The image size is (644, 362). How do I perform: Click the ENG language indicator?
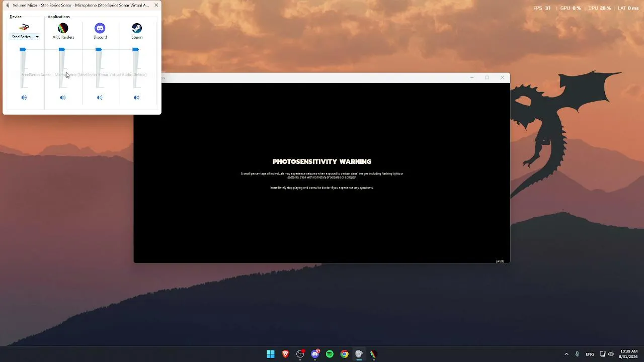[x=590, y=354]
